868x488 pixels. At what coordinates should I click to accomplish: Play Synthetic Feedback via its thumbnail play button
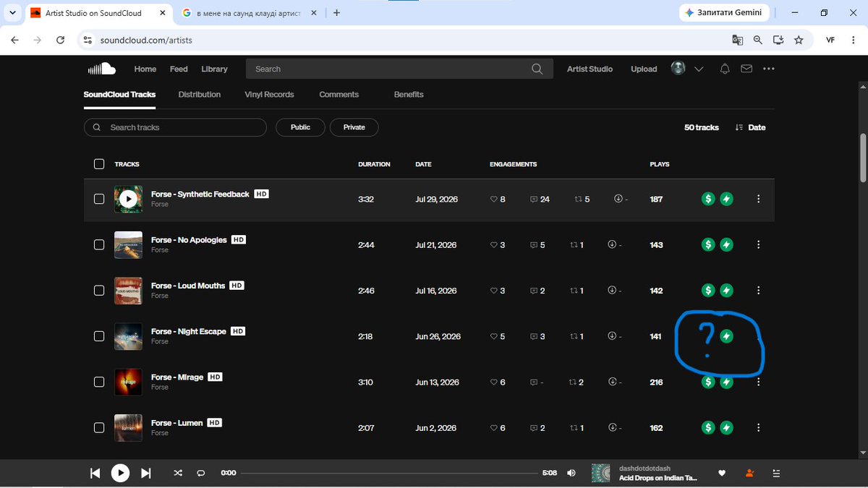pos(128,199)
